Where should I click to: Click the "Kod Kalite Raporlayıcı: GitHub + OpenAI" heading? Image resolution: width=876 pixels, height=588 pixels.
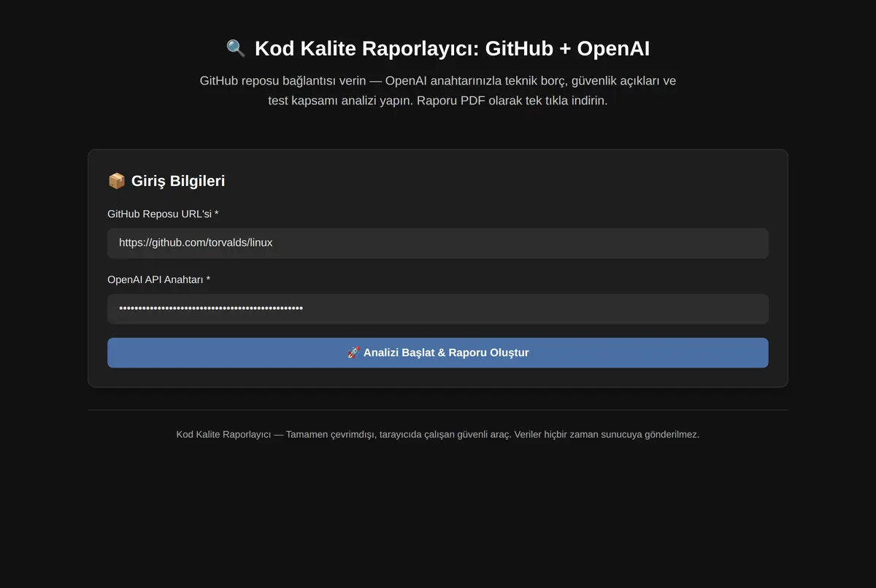438,49
